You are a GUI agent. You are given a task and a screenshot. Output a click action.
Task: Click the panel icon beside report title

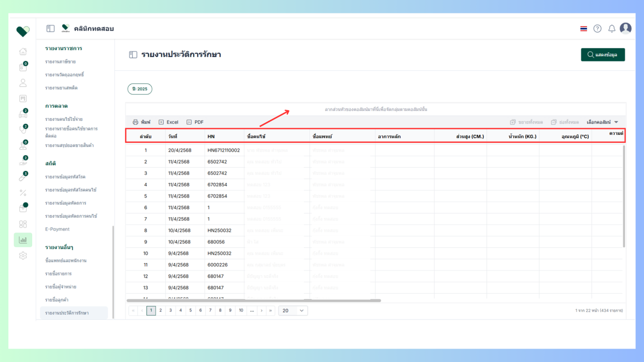point(133,55)
